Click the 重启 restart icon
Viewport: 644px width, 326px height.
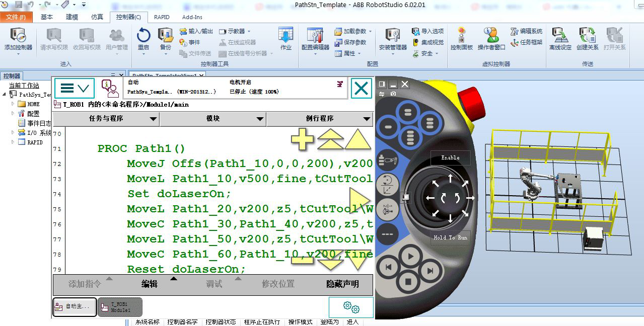click(x=144, y=35)
